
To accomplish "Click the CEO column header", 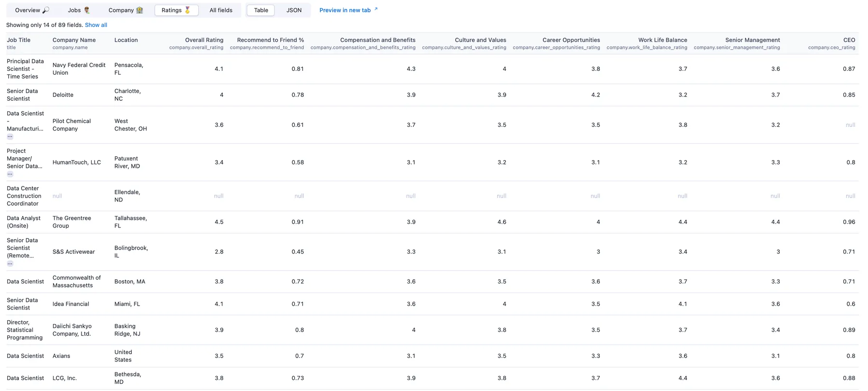I will (849, 40).
